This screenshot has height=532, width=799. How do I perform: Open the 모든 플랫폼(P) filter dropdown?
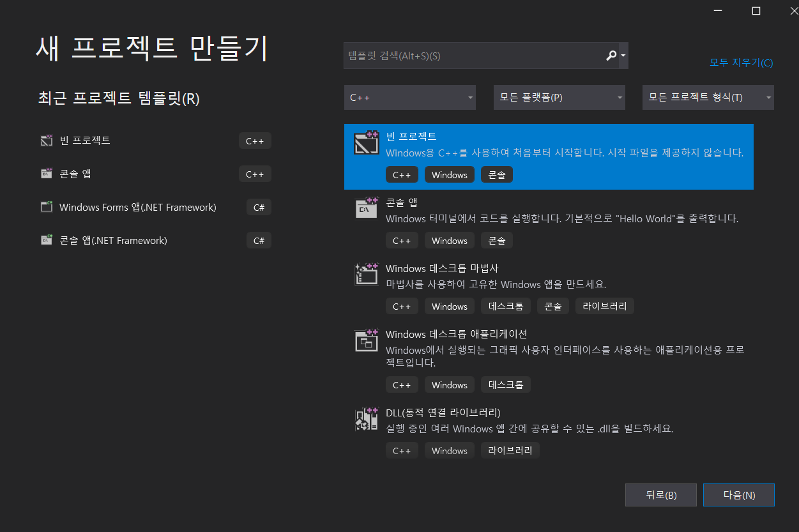tap(559, 98)
